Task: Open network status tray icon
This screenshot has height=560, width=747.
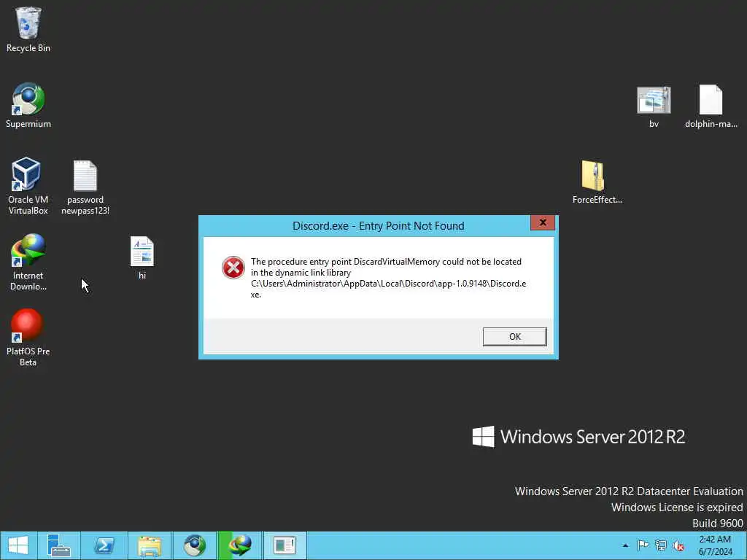Action: pos(661,545)
